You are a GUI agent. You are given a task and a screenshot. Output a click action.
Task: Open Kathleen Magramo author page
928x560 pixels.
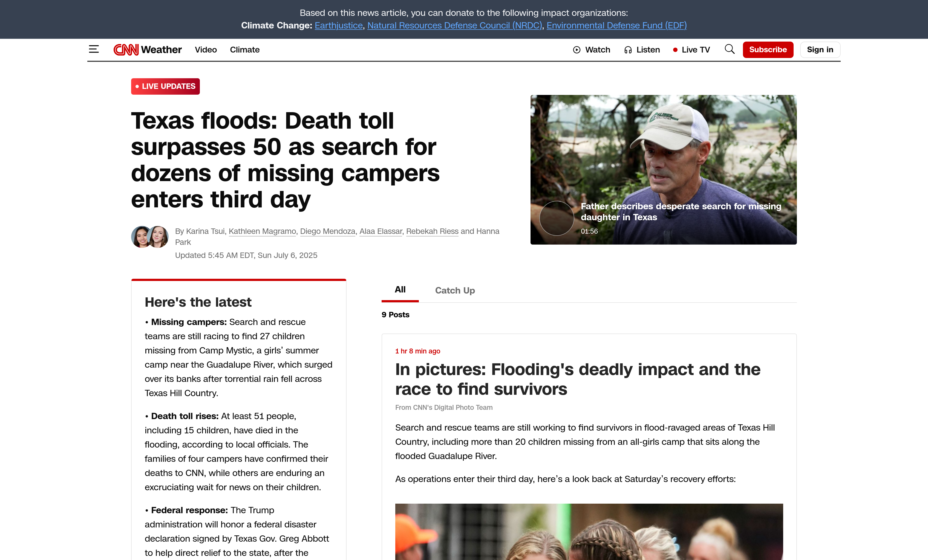tap(262, 231)
